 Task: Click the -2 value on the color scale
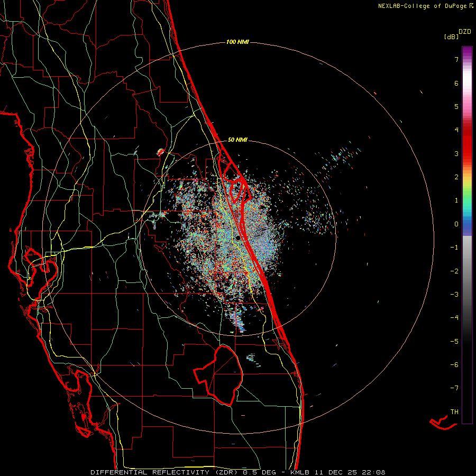tap(454, 271)
